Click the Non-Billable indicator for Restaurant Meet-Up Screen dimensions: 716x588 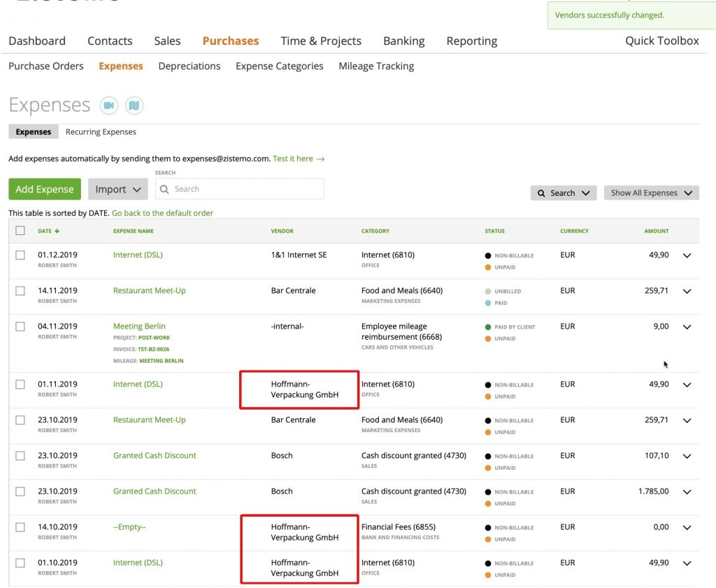[x=487, y=420]
